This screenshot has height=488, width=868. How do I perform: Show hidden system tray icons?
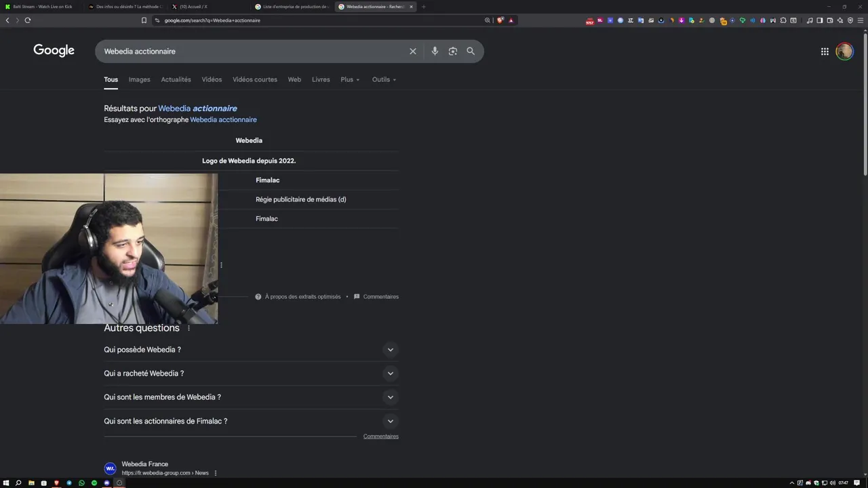click(792, 483)
